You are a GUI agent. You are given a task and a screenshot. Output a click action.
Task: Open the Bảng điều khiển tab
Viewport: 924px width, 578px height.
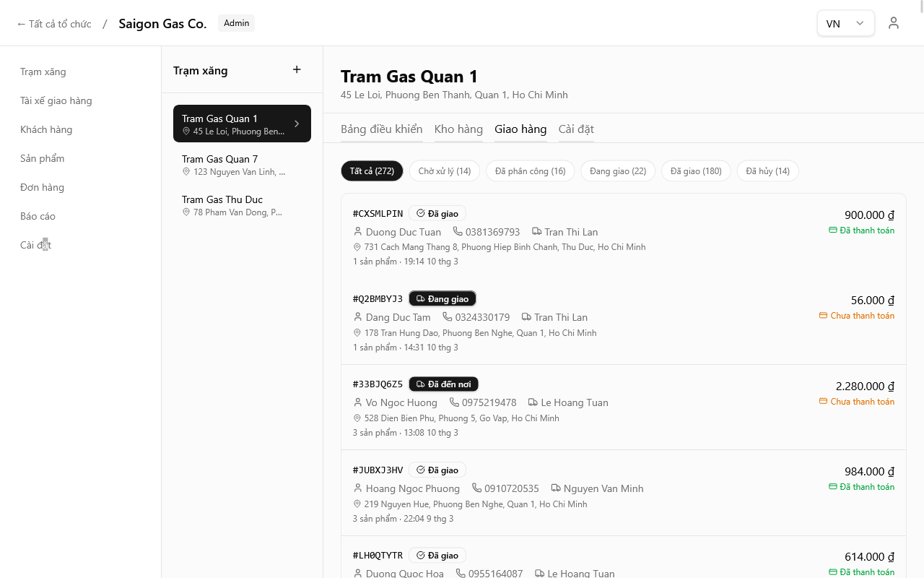point(381,129)
